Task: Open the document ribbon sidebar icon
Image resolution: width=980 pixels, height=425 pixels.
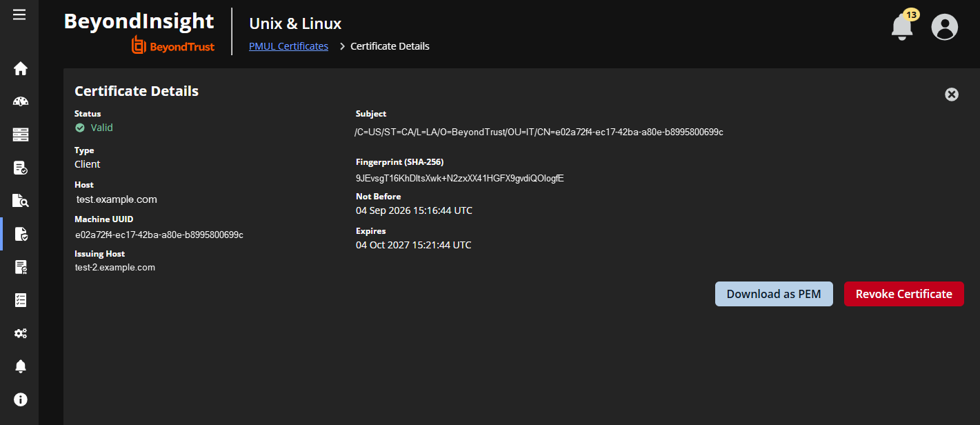Action: 21,267
